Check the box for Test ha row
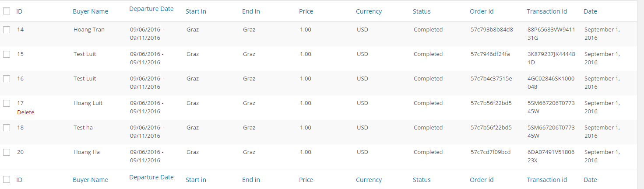The height and width of the screenshot is (189, 644). [x=7, y=128]
